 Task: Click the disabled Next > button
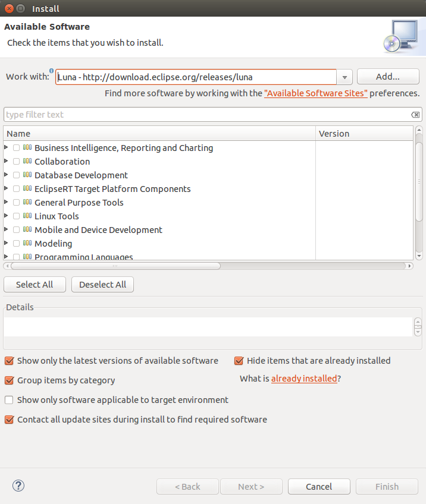[251, 486]
